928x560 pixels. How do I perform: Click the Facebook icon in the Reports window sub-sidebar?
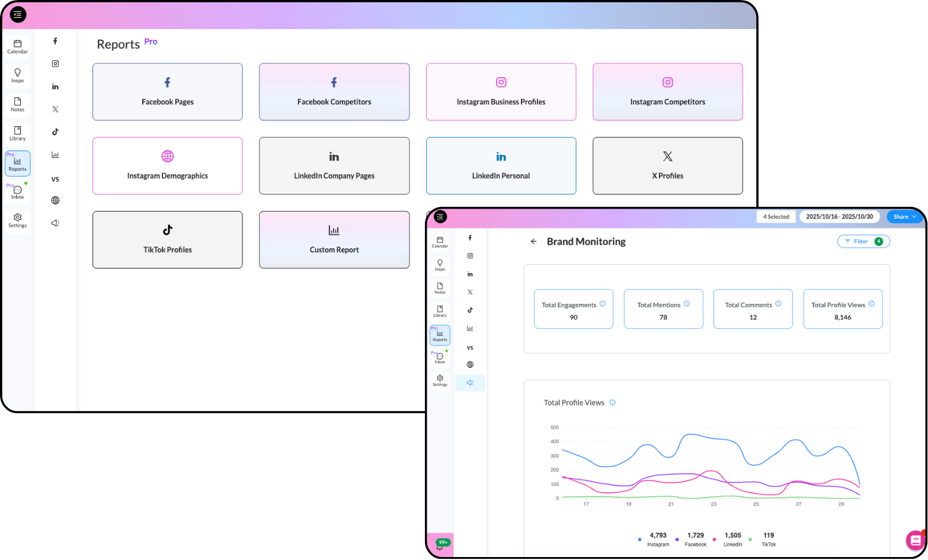pos(55,41)
